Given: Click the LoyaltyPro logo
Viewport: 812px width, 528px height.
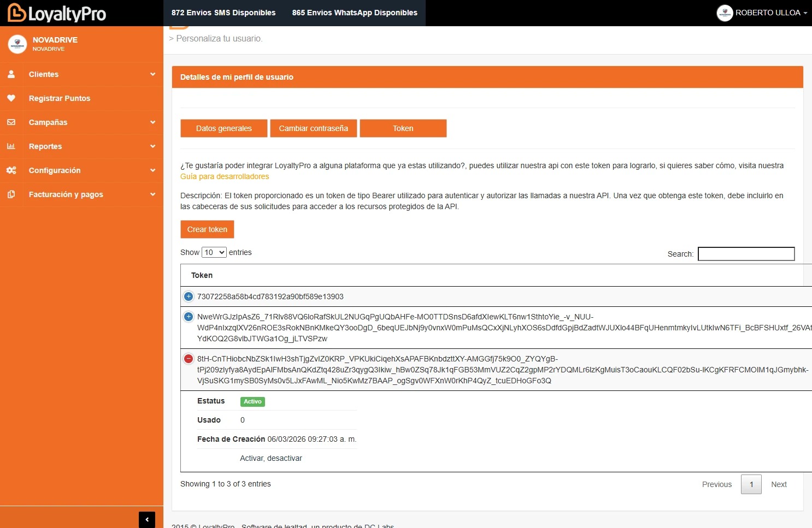Looking at the screenshot, I should (x=57, y=13).
